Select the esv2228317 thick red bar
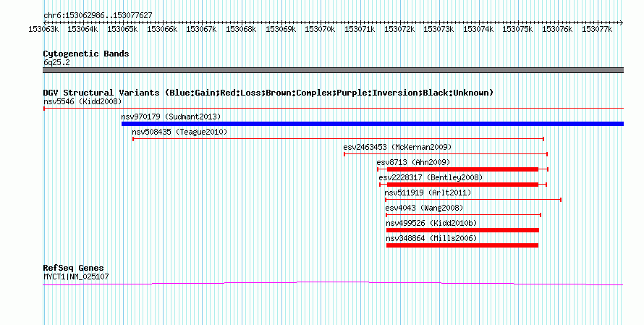644x325 pixels. [462, 185]
